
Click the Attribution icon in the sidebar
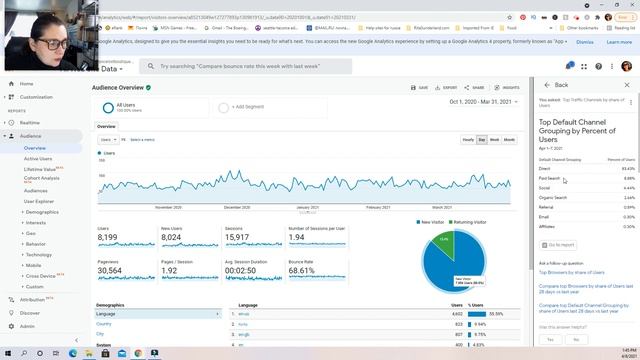pos(11,300)
